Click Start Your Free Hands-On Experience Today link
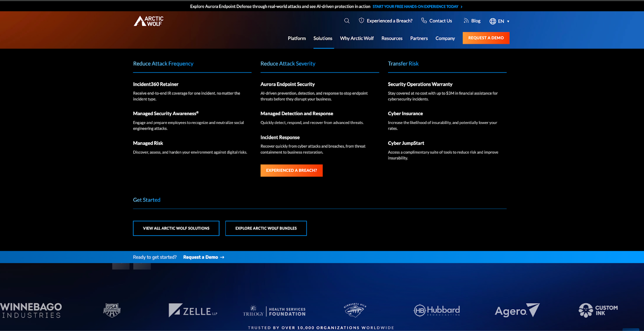This screenshot has width=644, height=331. point(415,6)
